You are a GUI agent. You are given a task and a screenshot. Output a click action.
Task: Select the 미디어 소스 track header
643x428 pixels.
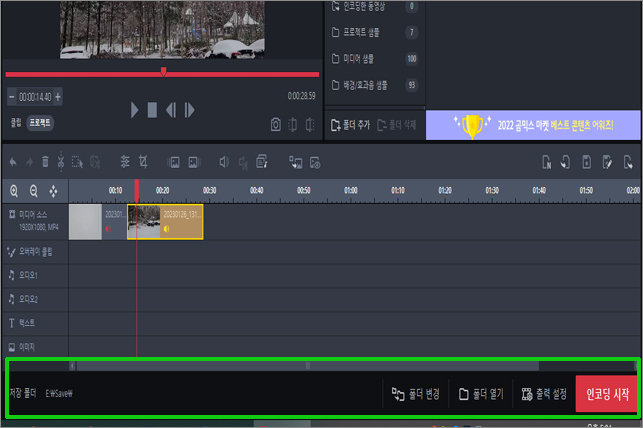pos(34,221)
